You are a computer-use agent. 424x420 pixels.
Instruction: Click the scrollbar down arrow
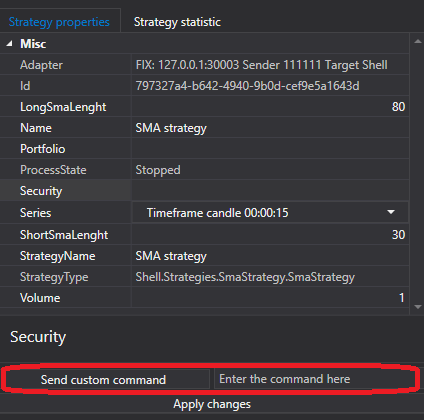[x=418, y=307]
